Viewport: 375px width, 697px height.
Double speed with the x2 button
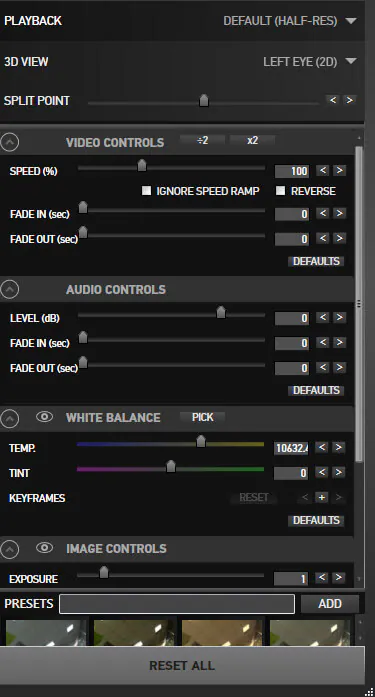pyautogui.click(x=252, y=140)
